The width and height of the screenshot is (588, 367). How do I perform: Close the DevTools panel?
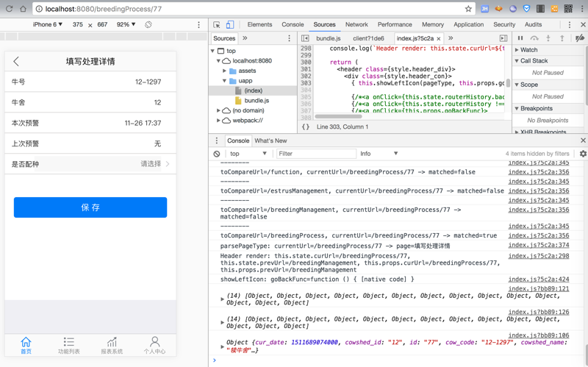(583, 25)
